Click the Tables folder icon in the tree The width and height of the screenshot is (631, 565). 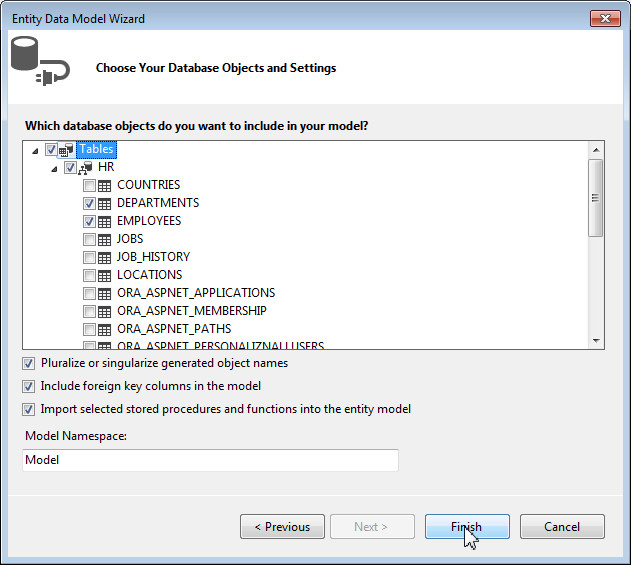pos(66,150)
